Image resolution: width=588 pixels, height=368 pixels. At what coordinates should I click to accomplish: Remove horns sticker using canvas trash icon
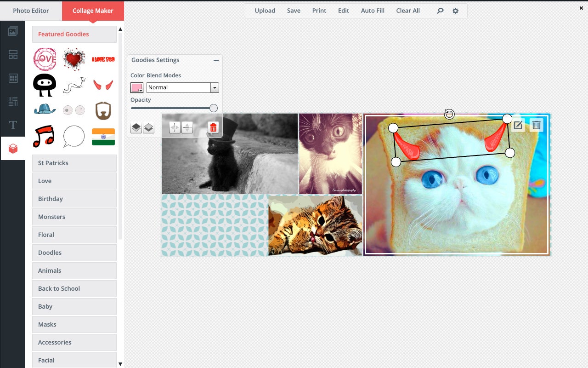point(536,124)
